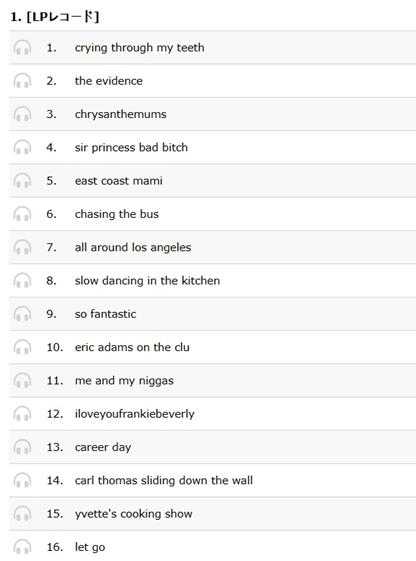Listen to slow dancing in the kitchen sample icon
This screenshot has height=561, width=416.
[22, 280]
